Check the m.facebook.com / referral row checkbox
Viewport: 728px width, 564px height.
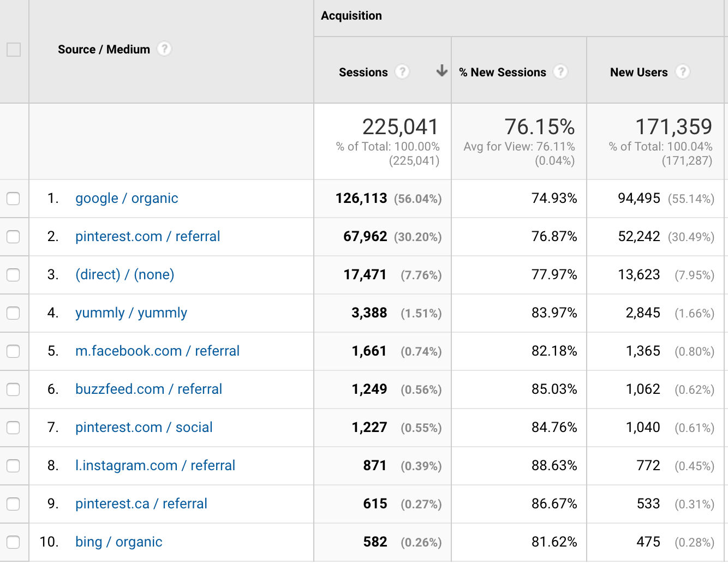pyautogui.click(x=13, y=351)
